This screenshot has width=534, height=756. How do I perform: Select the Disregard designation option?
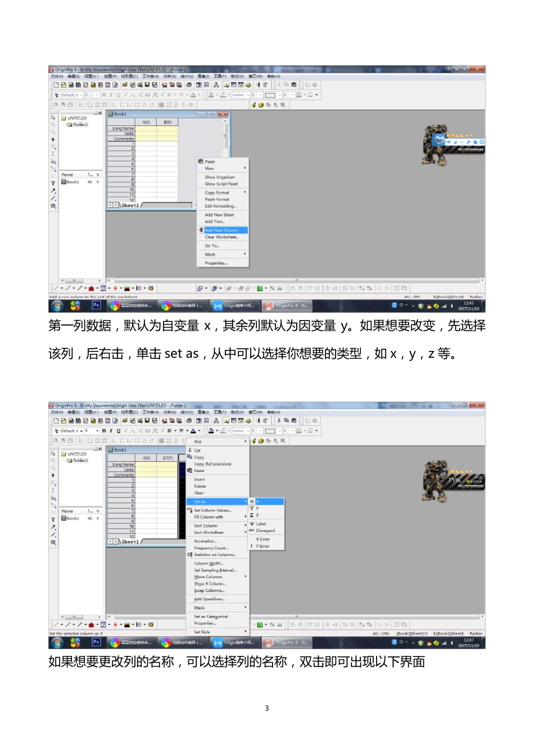tap(266, 530)
